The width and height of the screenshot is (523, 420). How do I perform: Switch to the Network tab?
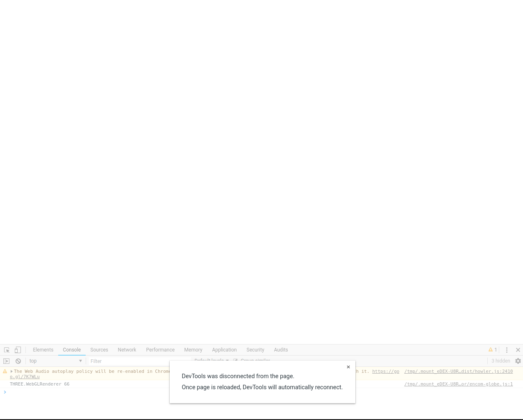coord(127,350)
